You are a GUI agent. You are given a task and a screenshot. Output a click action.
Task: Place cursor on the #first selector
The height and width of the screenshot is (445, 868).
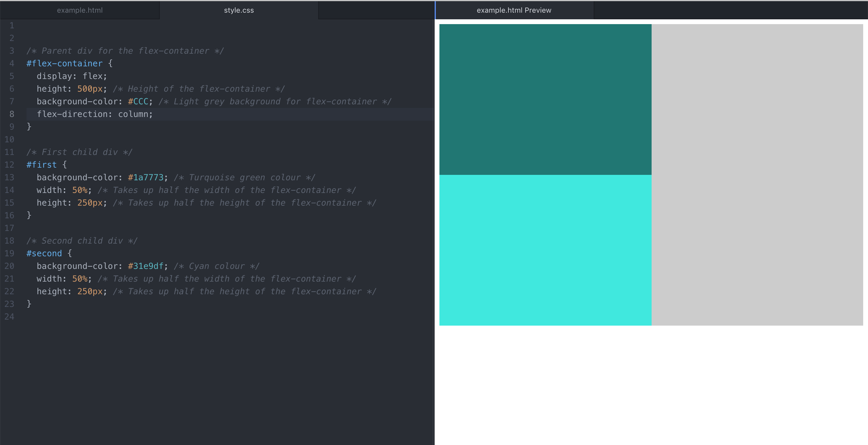[x=42, y=165]
